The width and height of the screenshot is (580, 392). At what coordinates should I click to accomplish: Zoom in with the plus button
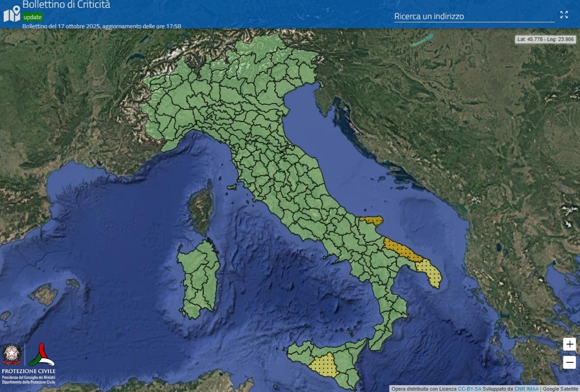569,344
